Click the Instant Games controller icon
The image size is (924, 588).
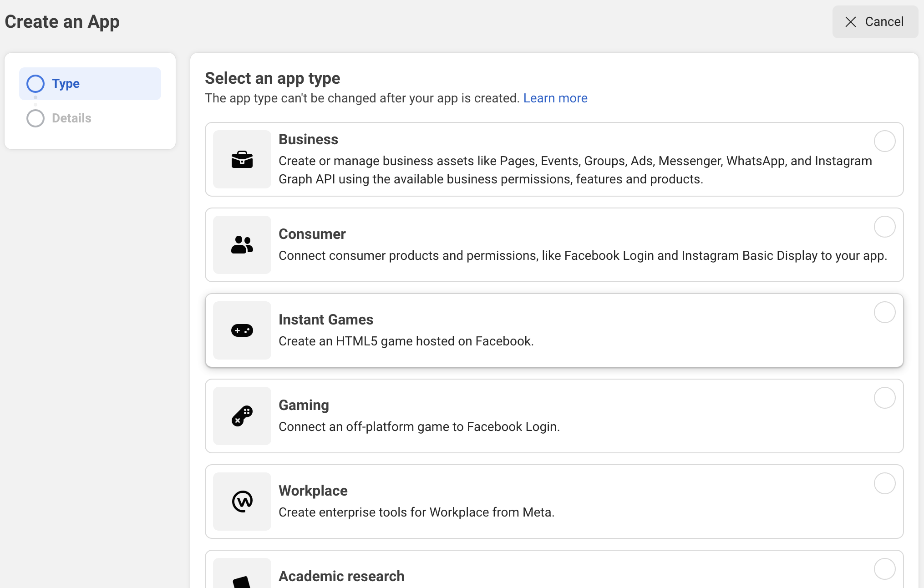pos(242,330)
